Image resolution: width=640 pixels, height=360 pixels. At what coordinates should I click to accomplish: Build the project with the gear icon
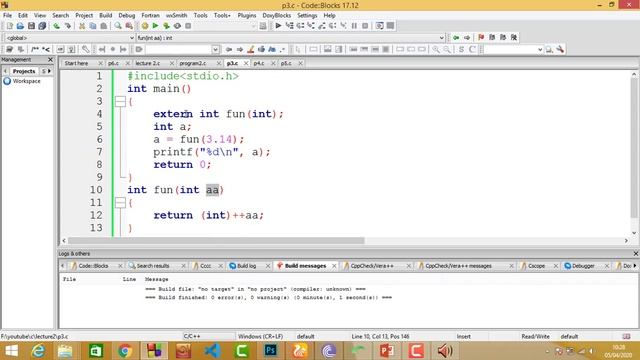144,26
